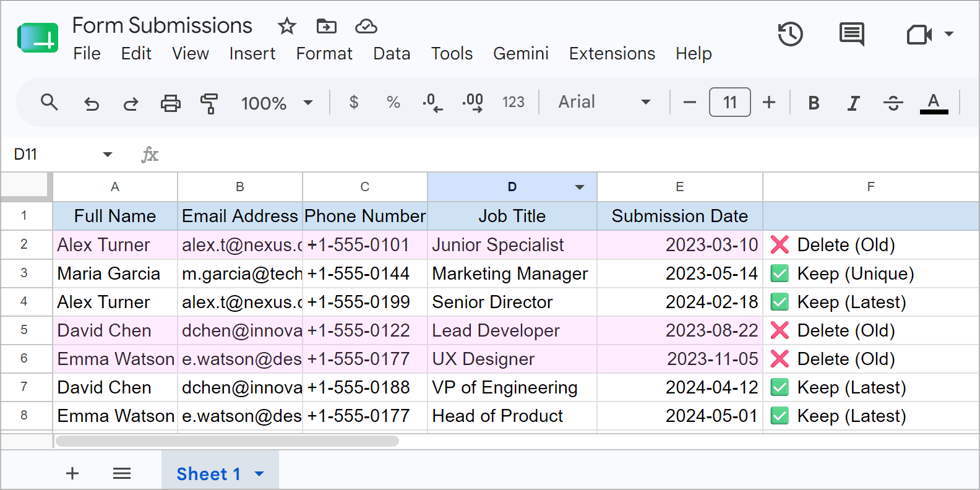Select the Maria Garcia cell
This screenshot has width=980, height=490.
click(x=115, y=273)
